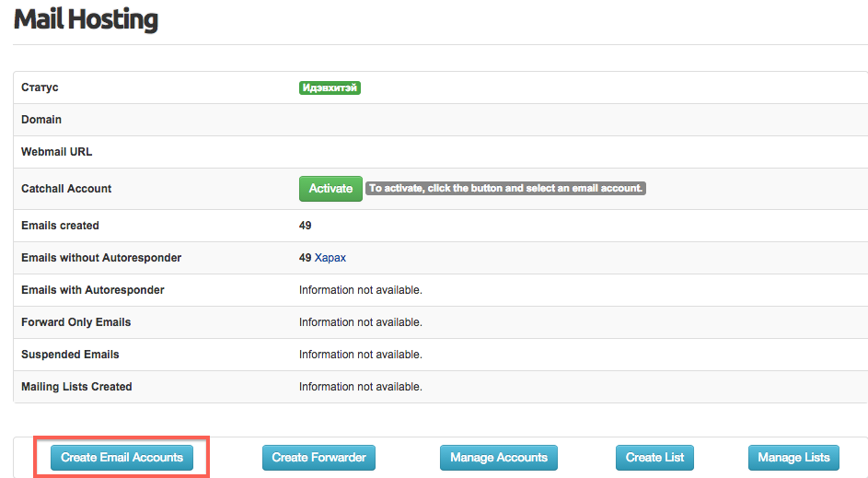Screen dimensions: 868x478
Task: Click the Domain row label
Action: click(x=41, y=120)
